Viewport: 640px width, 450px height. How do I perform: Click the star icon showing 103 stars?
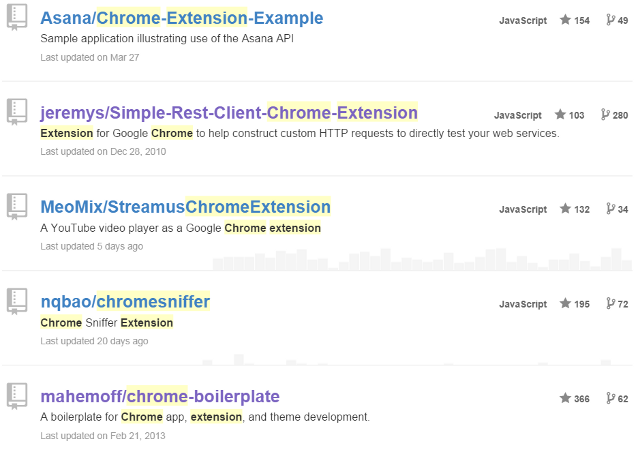click(x=560, y=114)
